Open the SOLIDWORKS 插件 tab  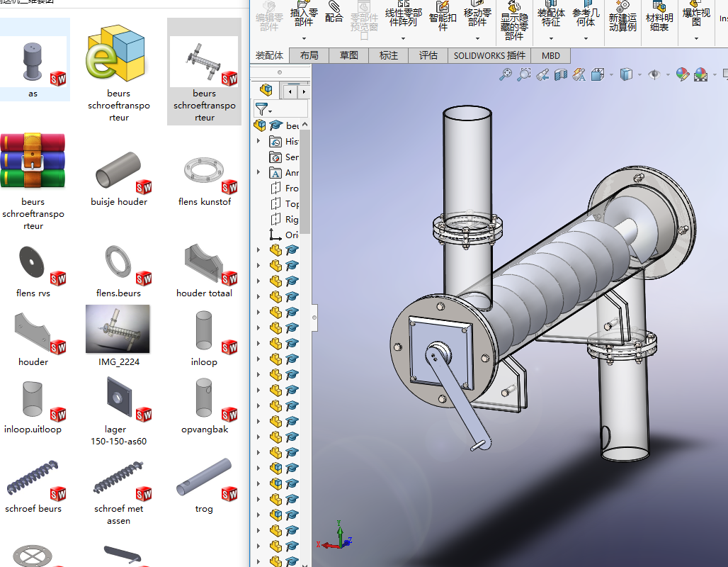click(x=489, y=55)
